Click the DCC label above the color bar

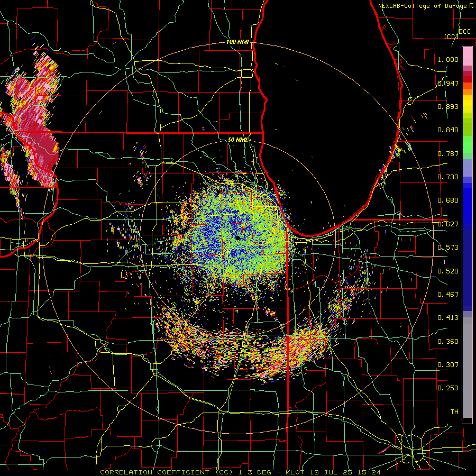click(x=465, y=32)
